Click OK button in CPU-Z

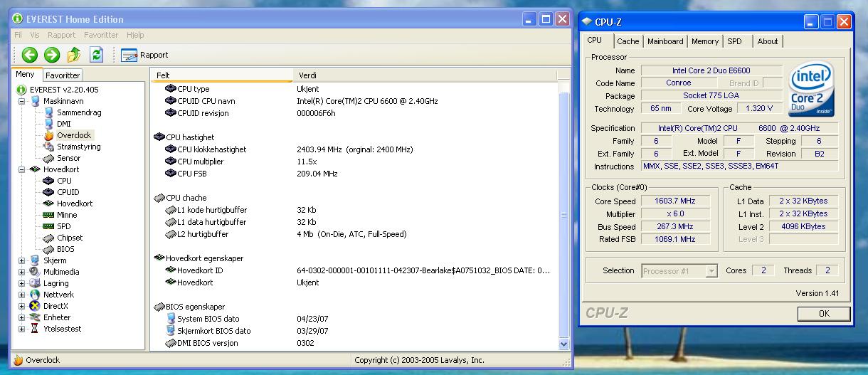tap(824, 313)
